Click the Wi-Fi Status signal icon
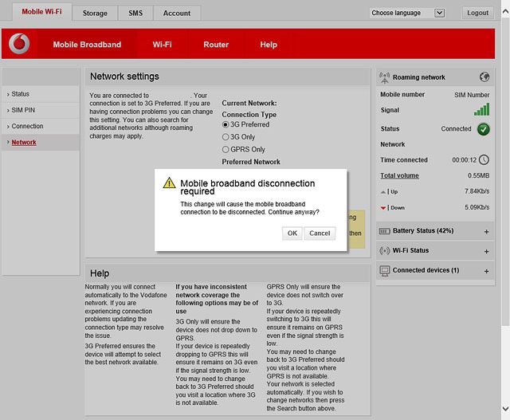 coord(384,251)
